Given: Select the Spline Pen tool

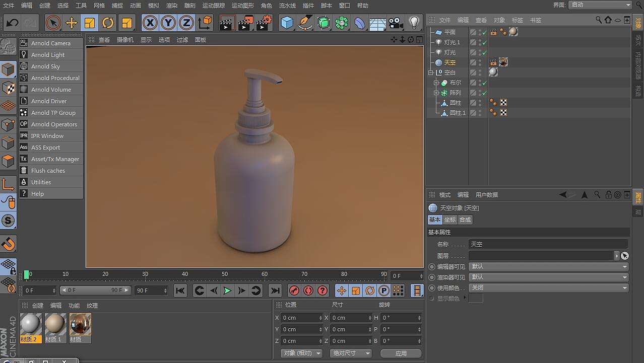Looking at the screenshot, I should pyautogui.click(x=305, y=23).
